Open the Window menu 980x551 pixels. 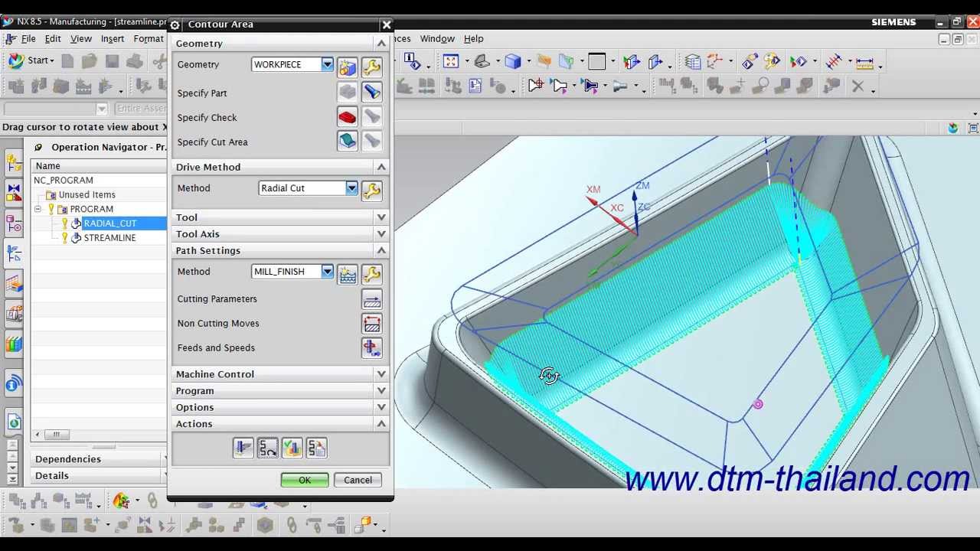click(437, 38)
